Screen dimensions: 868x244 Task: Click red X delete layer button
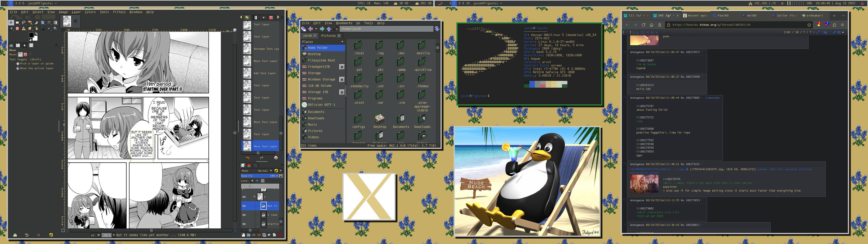(x=280, y=235)
